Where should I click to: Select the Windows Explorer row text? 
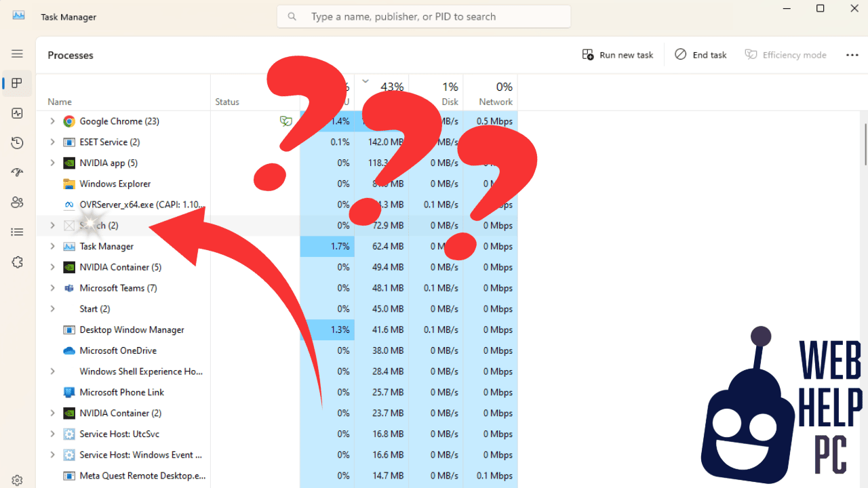tap(115, 184)
